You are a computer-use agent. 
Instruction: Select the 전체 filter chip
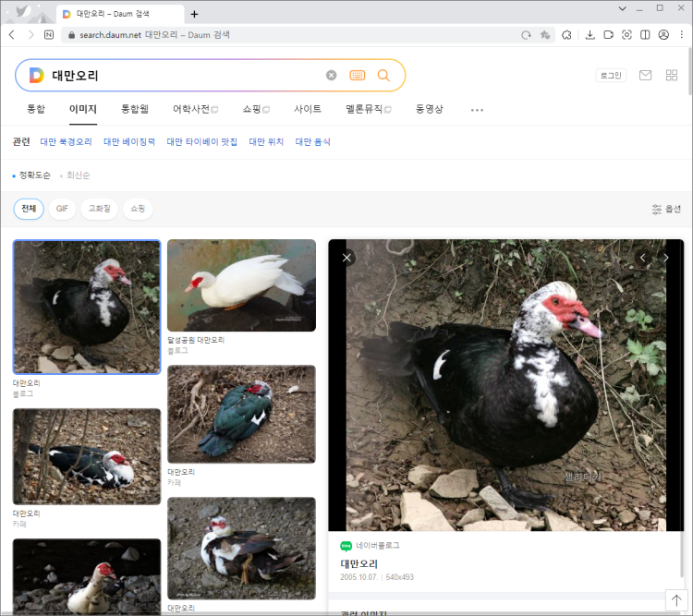29,209
